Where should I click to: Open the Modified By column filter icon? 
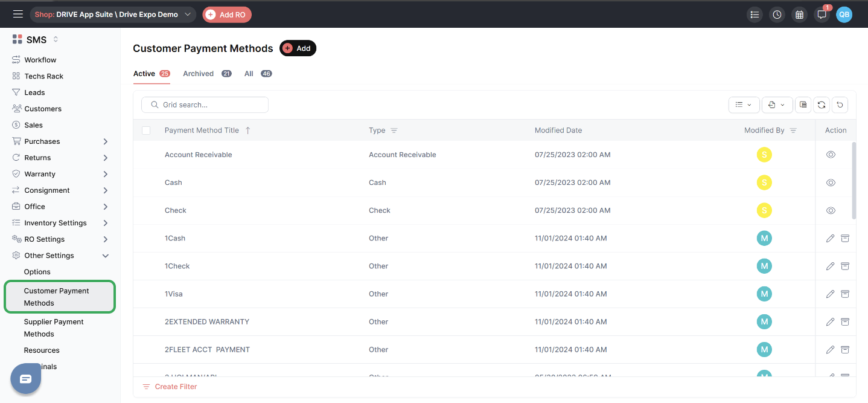point(793,131)
